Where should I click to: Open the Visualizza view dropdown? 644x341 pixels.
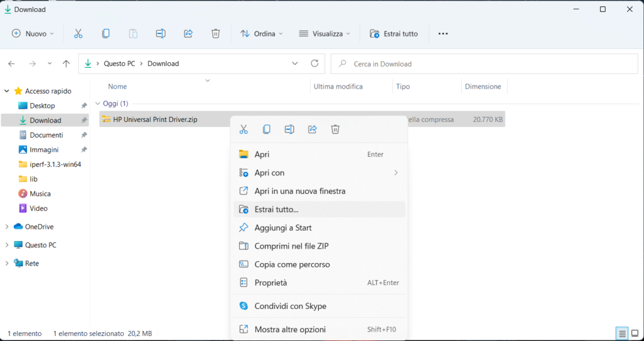(324, 34)
